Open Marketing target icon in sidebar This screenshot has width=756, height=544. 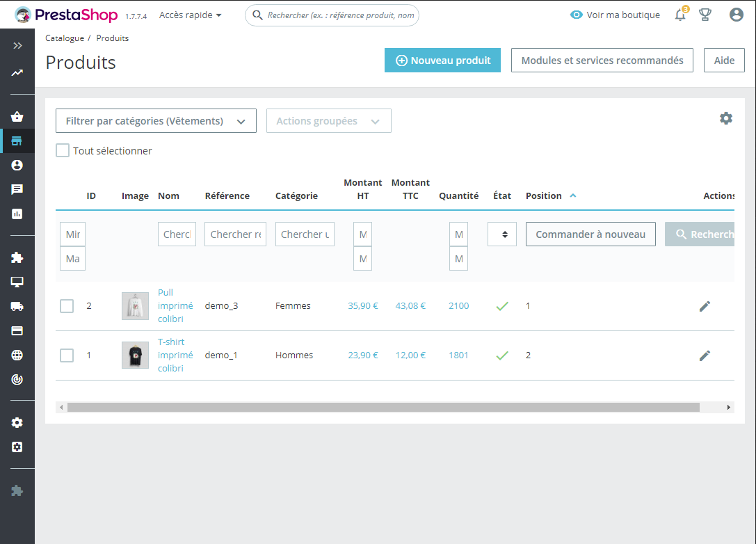[17, 380]
